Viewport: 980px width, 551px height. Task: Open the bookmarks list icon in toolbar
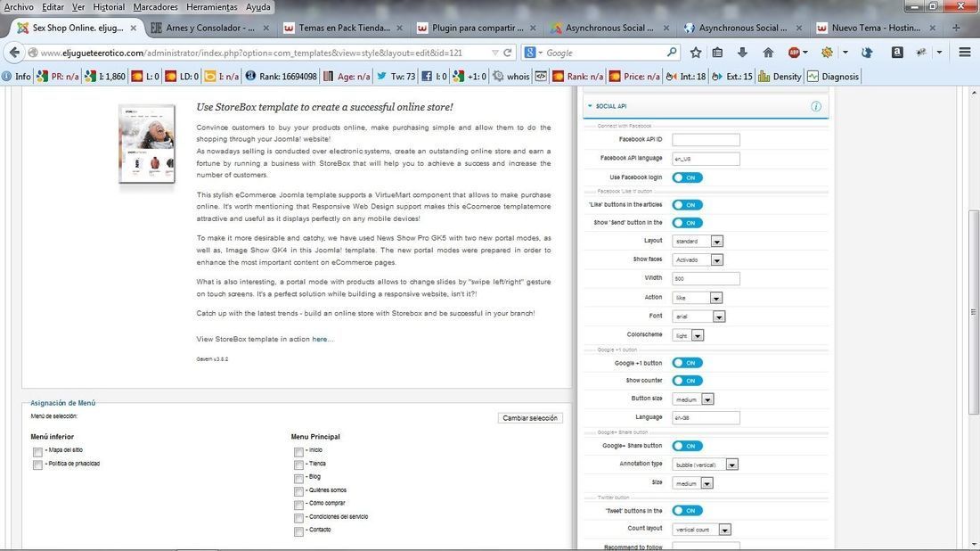tap(717, 53)
